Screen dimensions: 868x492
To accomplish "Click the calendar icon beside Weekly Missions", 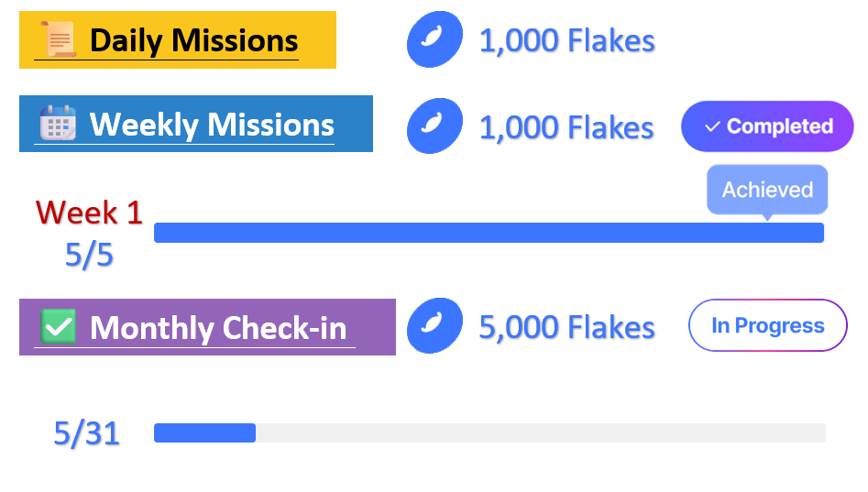I will (58, 123).
